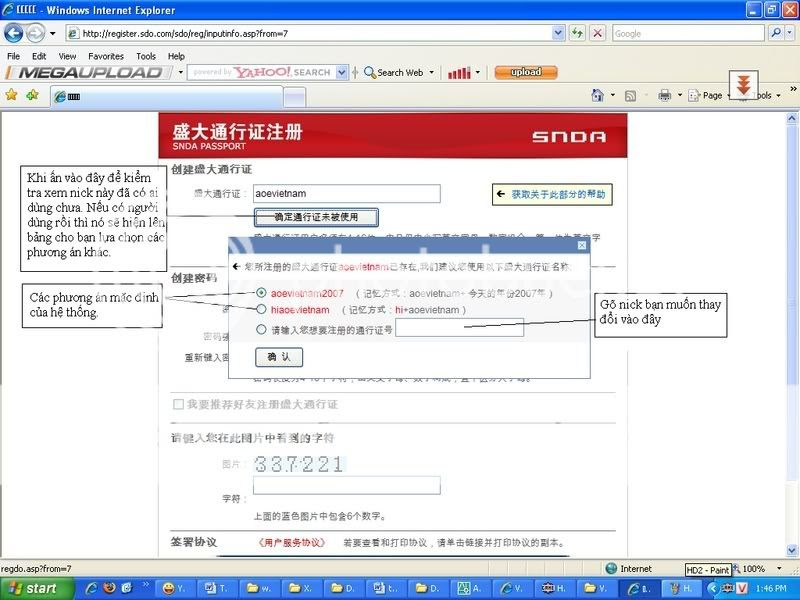800x600 pixels.
Task: Click the yellow Add to Favorites star
Action: click(10, 95)
